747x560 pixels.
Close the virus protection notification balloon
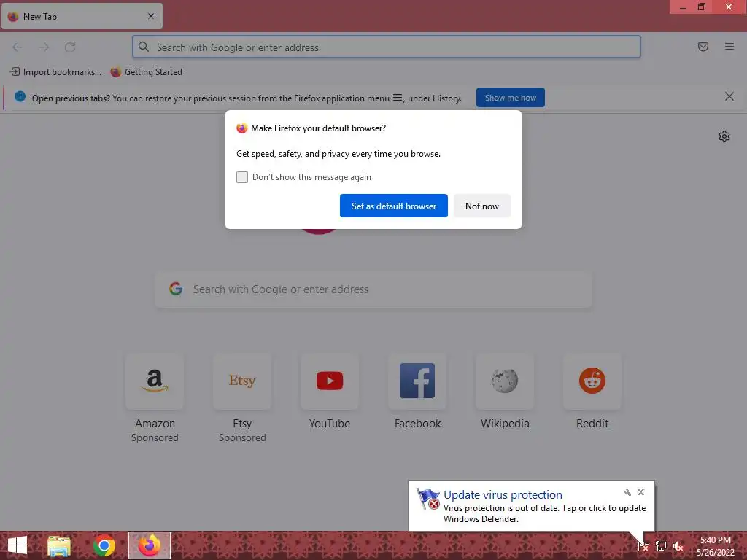coord(640,492)
